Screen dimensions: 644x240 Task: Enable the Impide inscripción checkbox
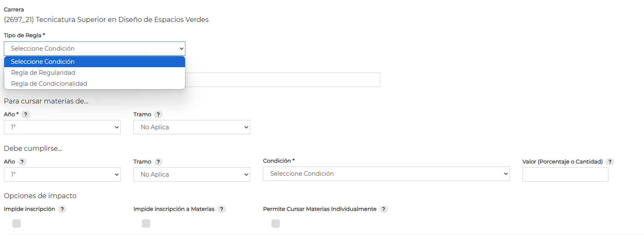point(17,224)
